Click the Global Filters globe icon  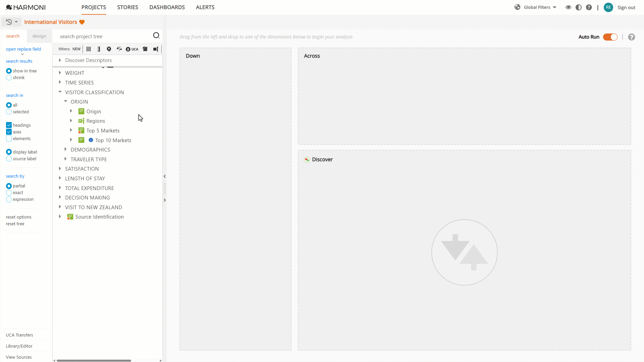tap(518, 7)
